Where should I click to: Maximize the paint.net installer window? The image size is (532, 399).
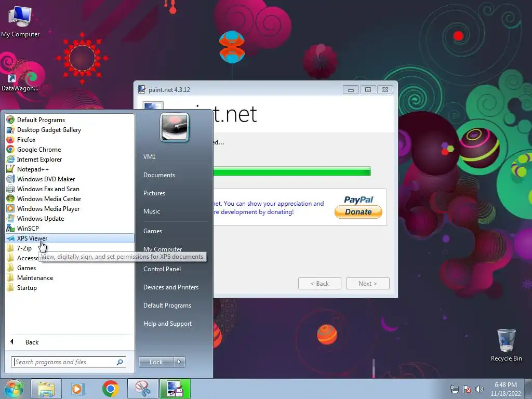pos(368,90)
